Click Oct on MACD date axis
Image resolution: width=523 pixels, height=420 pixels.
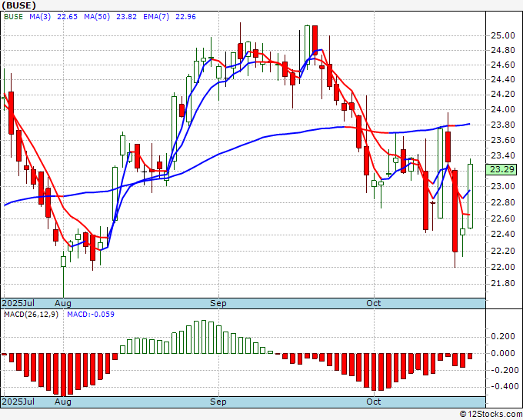tap(373, 402)
